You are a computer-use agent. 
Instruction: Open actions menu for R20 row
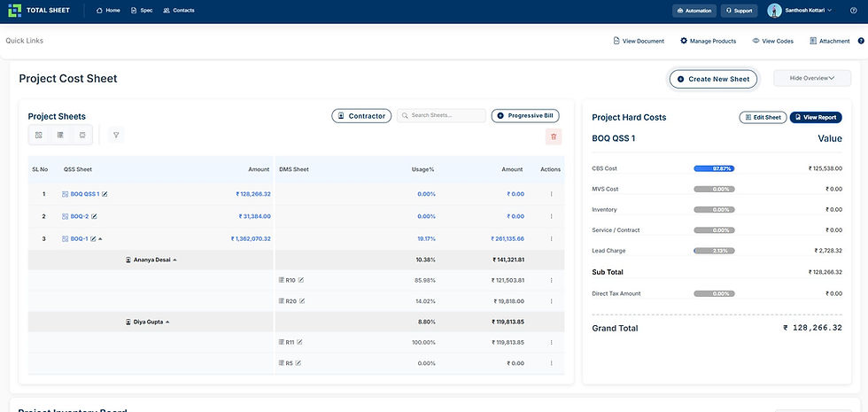point(551,301)
